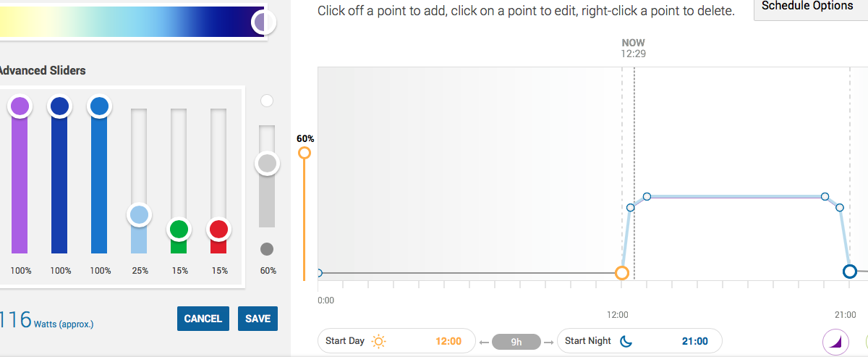Click the white dot above the brightness slider
The image size is (868, 357).
[x=267, y=101]
